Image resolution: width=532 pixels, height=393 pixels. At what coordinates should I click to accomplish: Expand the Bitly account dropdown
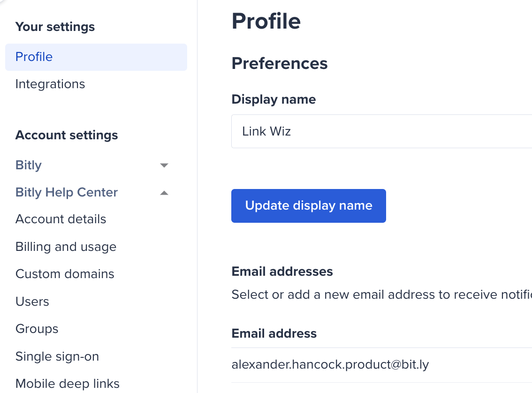pyautogui.click(x=164, y=165)
